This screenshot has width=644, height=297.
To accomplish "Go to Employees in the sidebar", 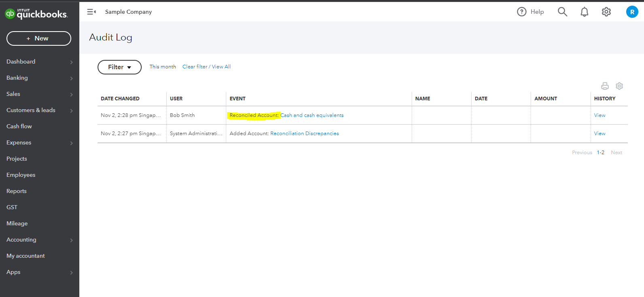I will click(21, 175).
